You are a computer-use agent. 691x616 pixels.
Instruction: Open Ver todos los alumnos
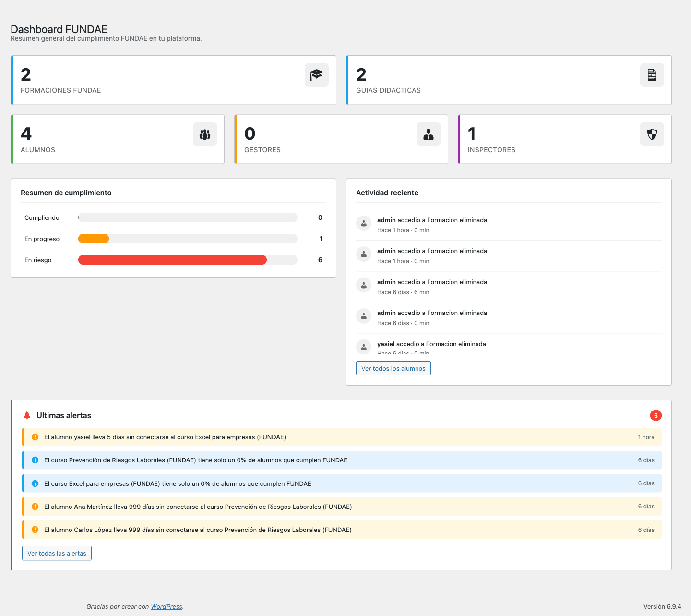(393, 368)
